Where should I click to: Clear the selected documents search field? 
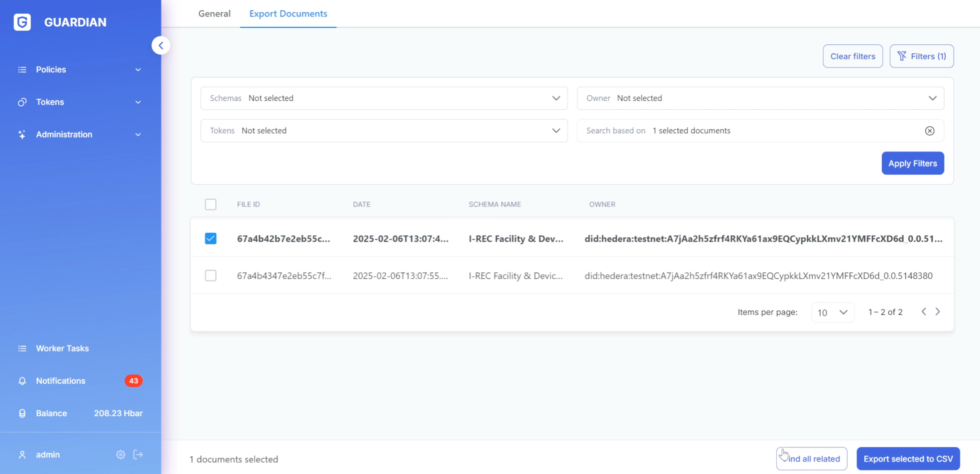tap(929, 131)
